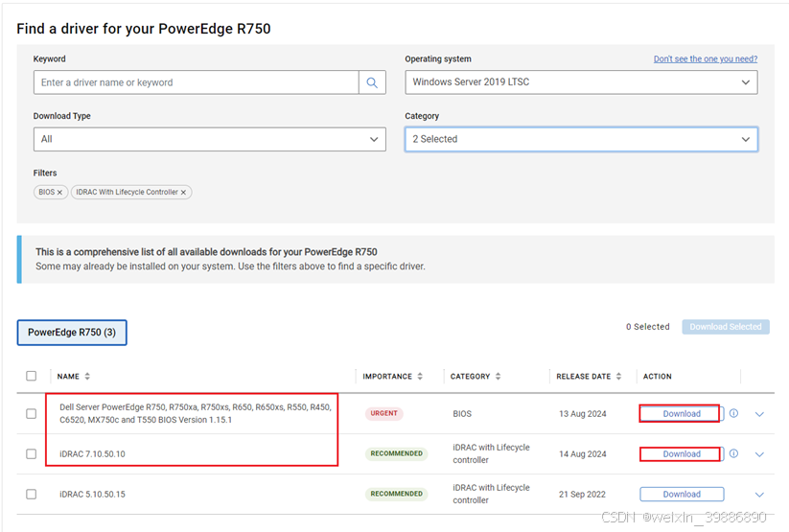Viewport: 789px width, 532px height.
Task: Remove iDRAC With Lifecycle Controller filter chip
Action: (183, 193)
